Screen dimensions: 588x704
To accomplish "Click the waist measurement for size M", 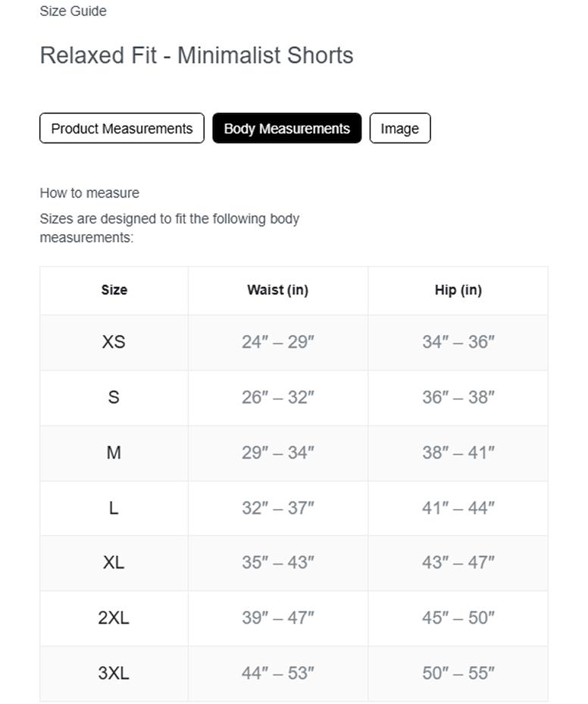I will 277,452.
